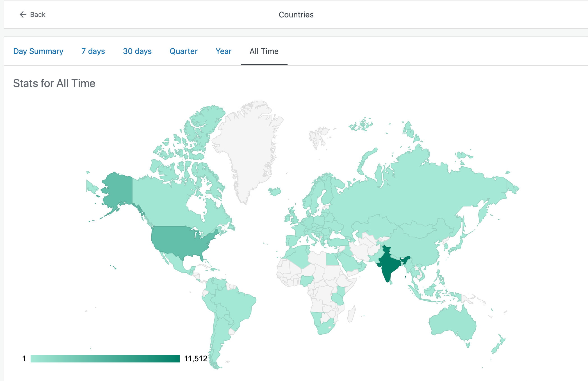The height and width of the screenshot is (381, 588).
Task: Switch to Quarter stats tab
Action: pyautogui.click(x=183, y=51)
